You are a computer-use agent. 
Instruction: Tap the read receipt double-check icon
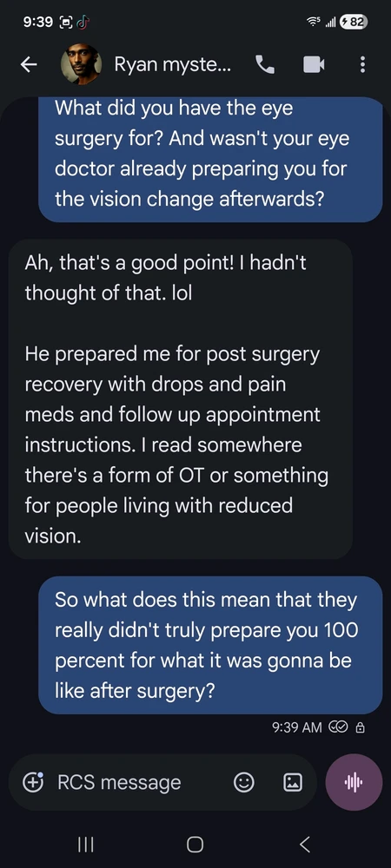[337, 727]
